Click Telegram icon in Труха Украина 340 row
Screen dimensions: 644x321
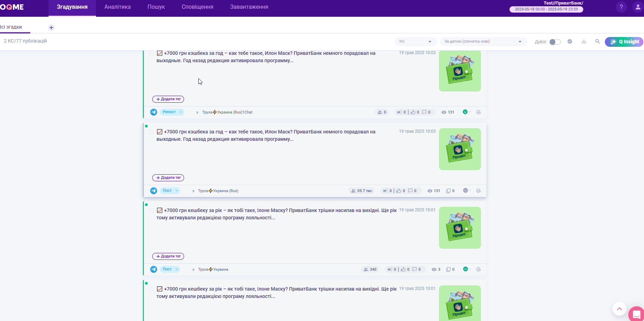coord(154,269)
